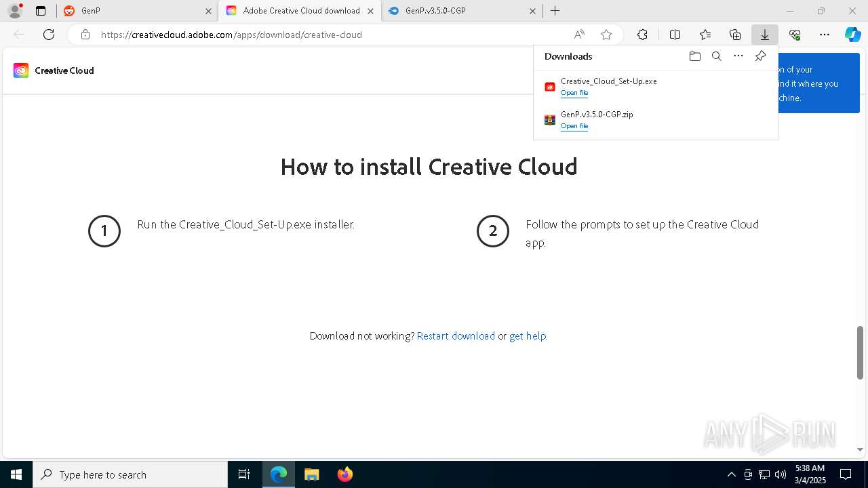Image resolution: width=868 pixels, height=488 pixels.
Task: Open the Favorites list
Action: coord(705,35)
